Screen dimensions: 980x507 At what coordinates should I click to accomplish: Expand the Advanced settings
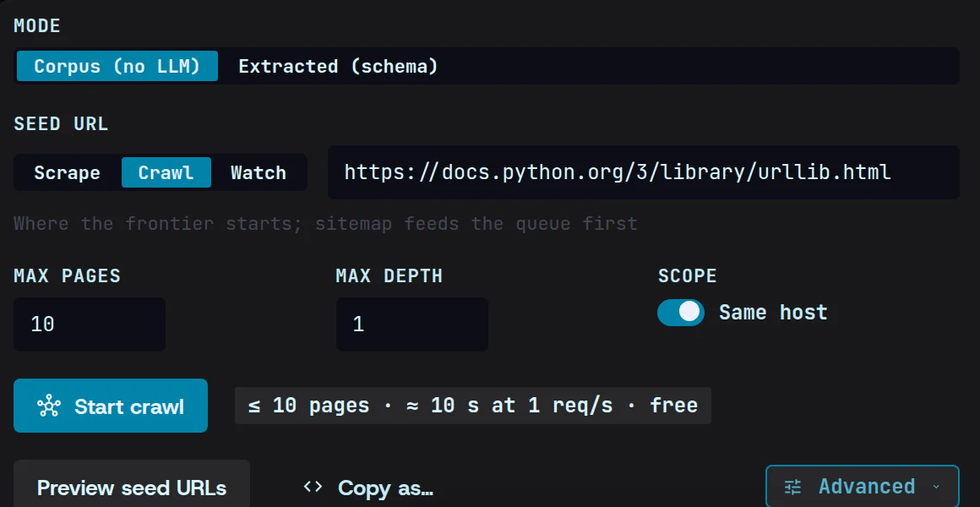pyautogui.click(x=863, y=487)
